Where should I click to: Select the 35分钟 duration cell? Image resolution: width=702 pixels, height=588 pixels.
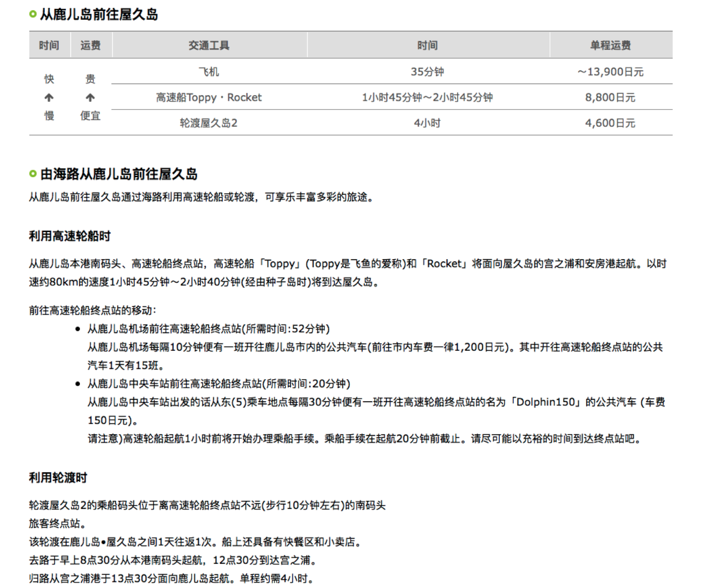(x=427, y=71)
